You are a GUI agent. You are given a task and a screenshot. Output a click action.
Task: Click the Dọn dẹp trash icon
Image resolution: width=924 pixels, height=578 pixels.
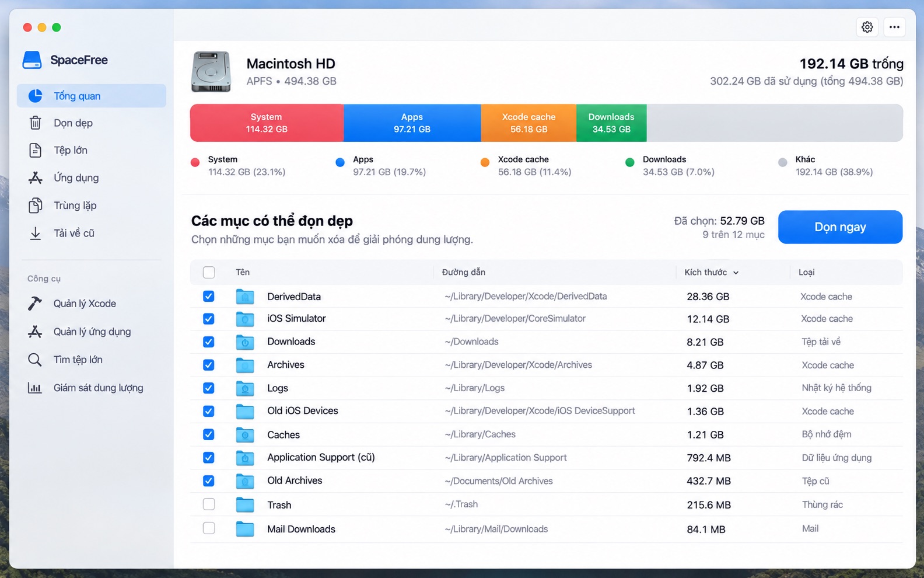click(36, 123)
